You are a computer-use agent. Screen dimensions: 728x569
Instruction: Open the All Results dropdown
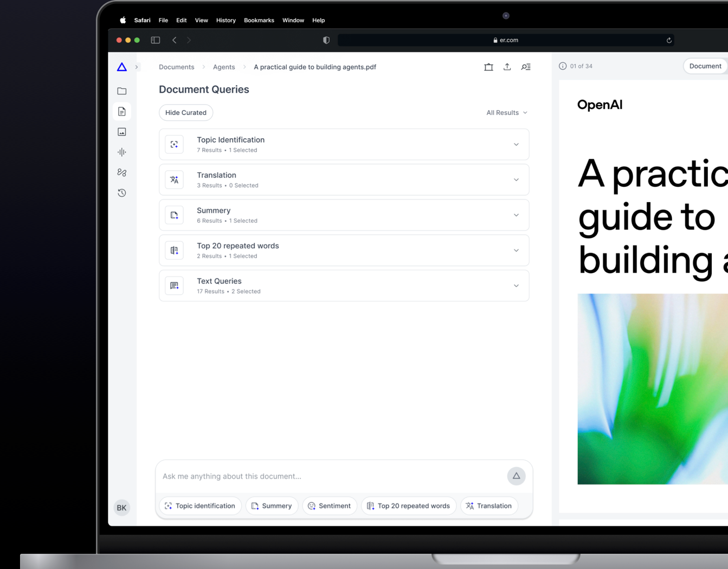tap(507, 113)
